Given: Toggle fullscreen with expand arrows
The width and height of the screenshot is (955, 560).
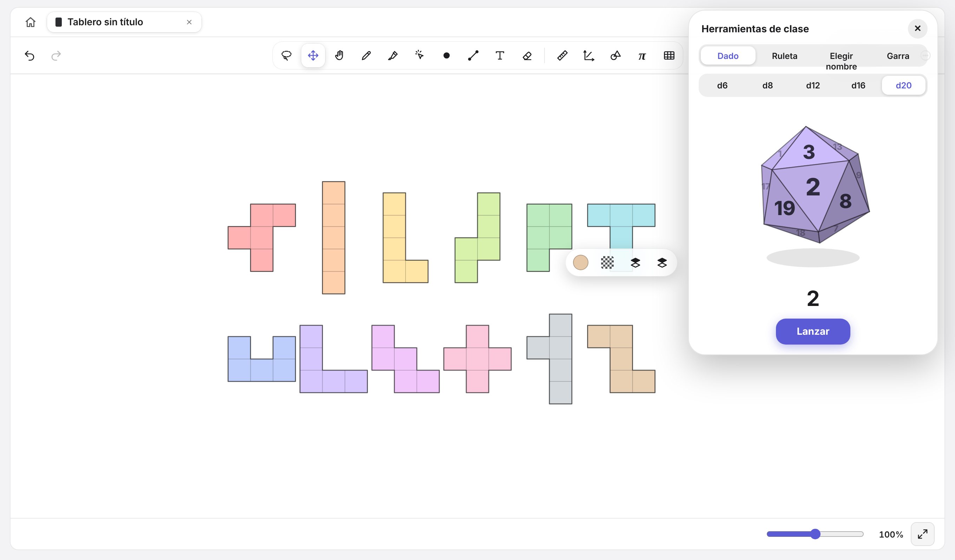Looking at the screenshot, I should pyautogui.click(x=922, y=534).
